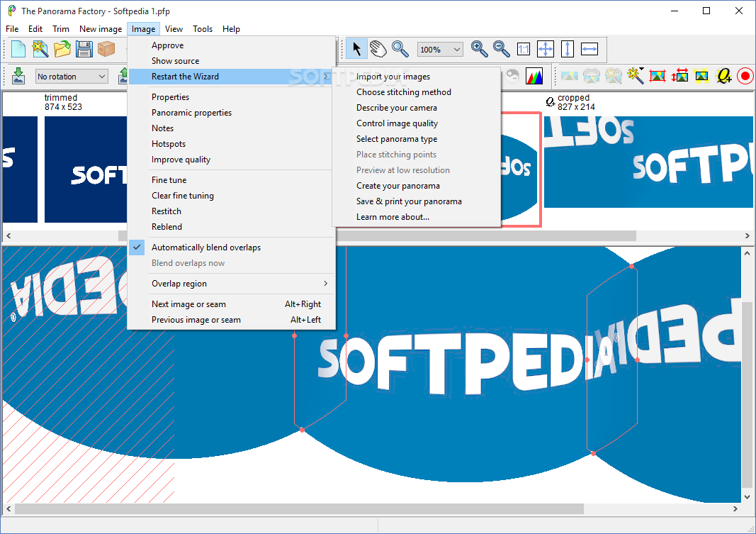756x534 pixels.
Task: Expand Restart the Wizard submenu arrow
Action: tap(326, 76)
